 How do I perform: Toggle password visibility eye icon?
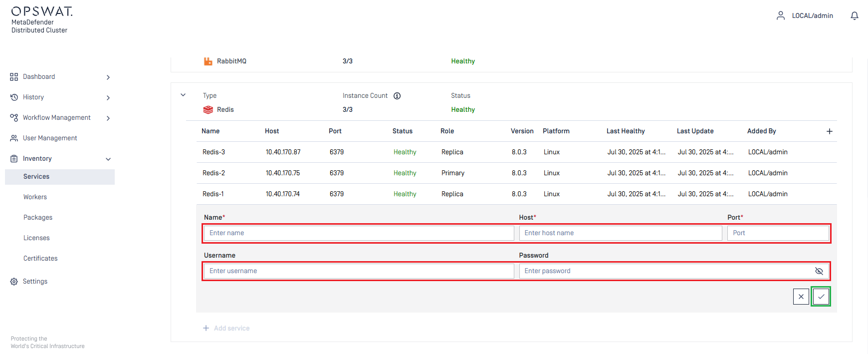pos(819,271)
